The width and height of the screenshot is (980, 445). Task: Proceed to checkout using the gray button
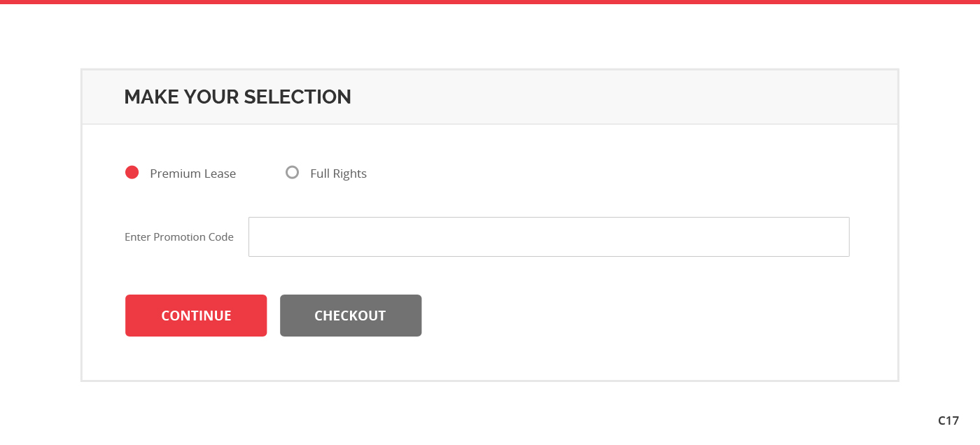click(x=350, y=316)
